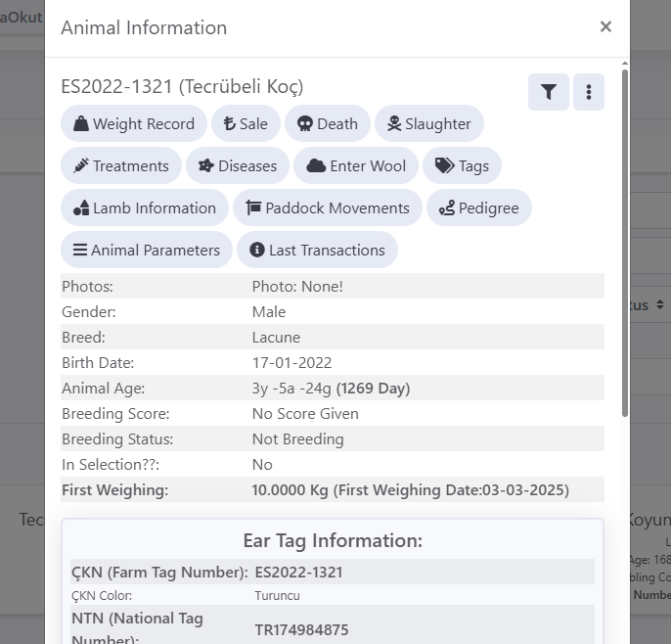Show Last Transactions
Viewport: 671px width, 644px height.
pos(318,250)
